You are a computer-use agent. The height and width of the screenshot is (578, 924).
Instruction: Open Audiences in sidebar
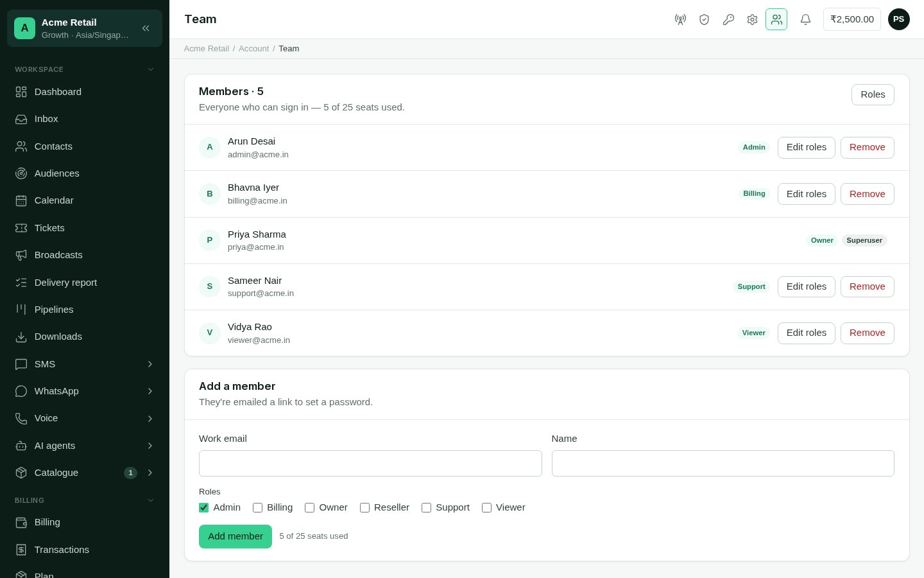tap(85, 173)
